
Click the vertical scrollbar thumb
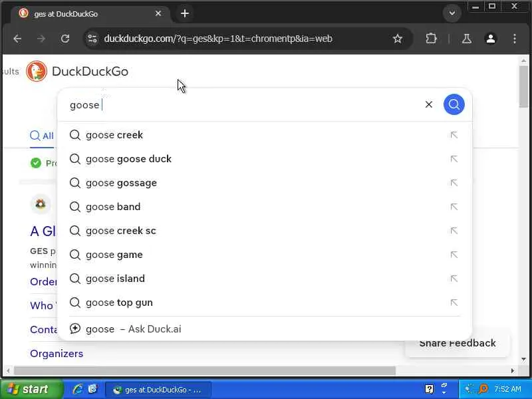pyautogui.click(x=523, y=86)
